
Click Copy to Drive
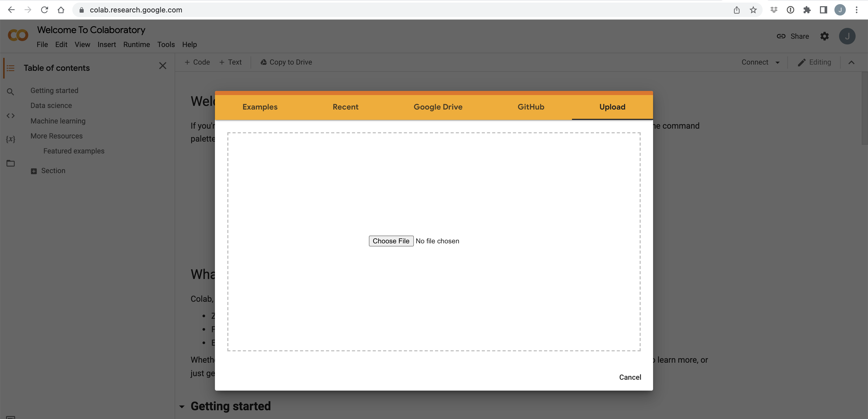coord(286,62)
